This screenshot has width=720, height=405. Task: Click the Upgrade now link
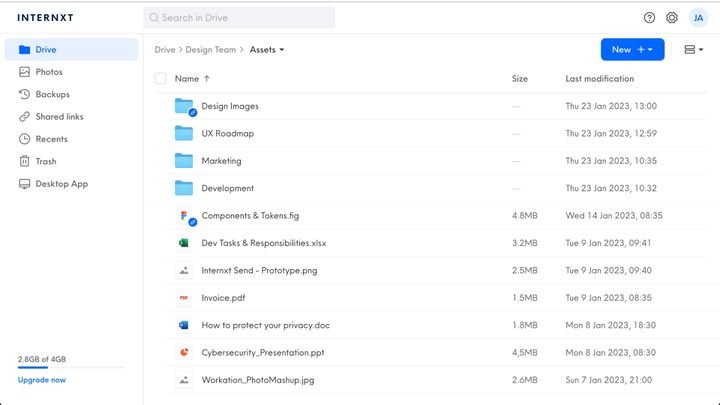click(x=42, y=380)
